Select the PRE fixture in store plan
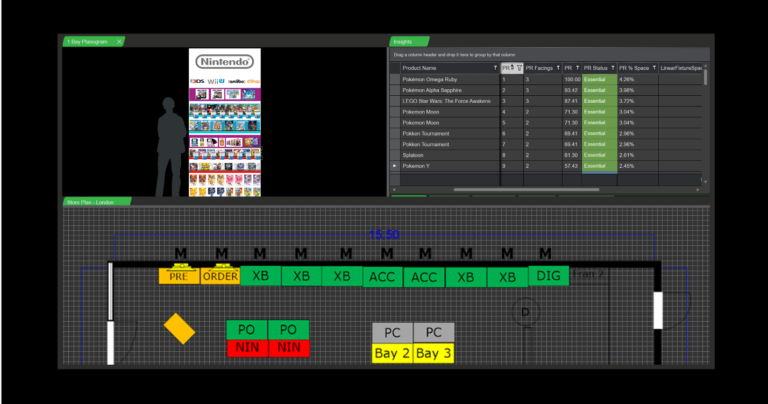 coord(179,276)
